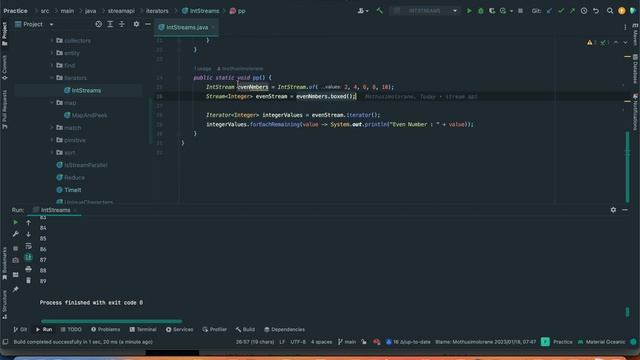Image resolution: width=640 pixels, height=360 pixels.
Task: Build the project using the hammer icon
Action: point(380,11)
